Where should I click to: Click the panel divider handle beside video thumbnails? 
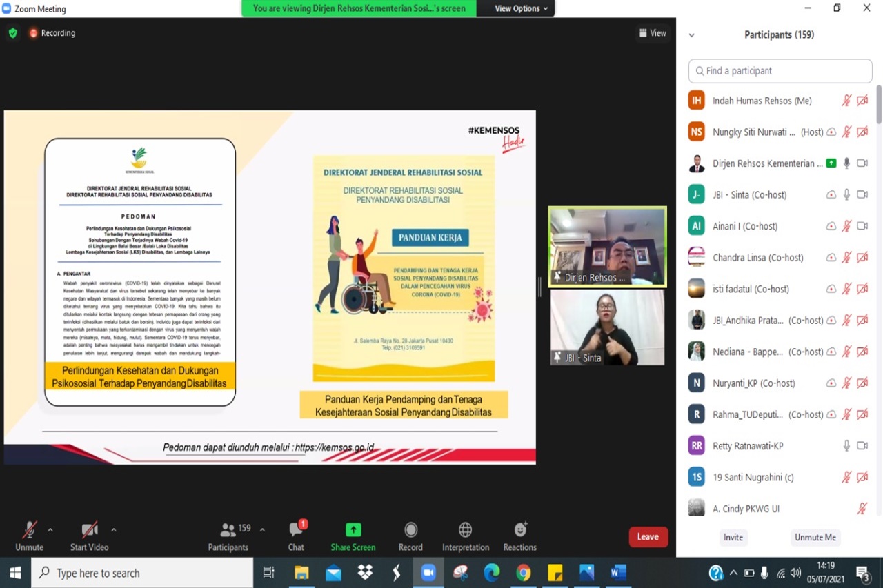point(540,287)
